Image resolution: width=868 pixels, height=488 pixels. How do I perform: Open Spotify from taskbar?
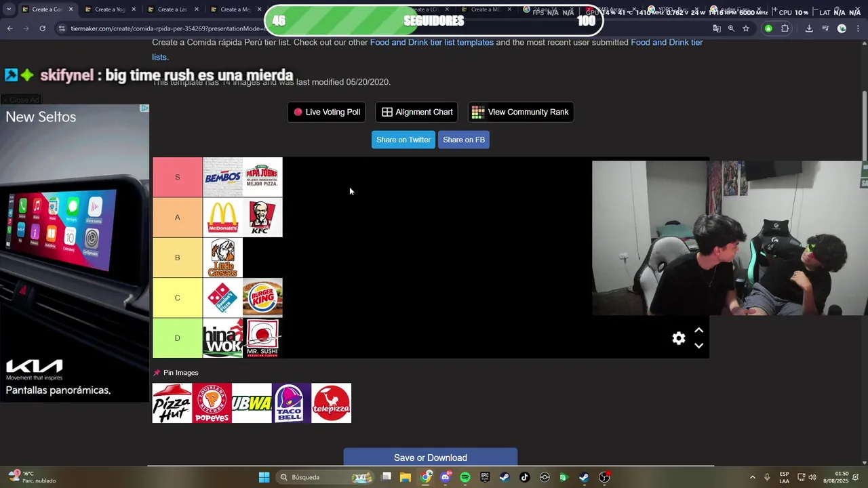[465, 477]
